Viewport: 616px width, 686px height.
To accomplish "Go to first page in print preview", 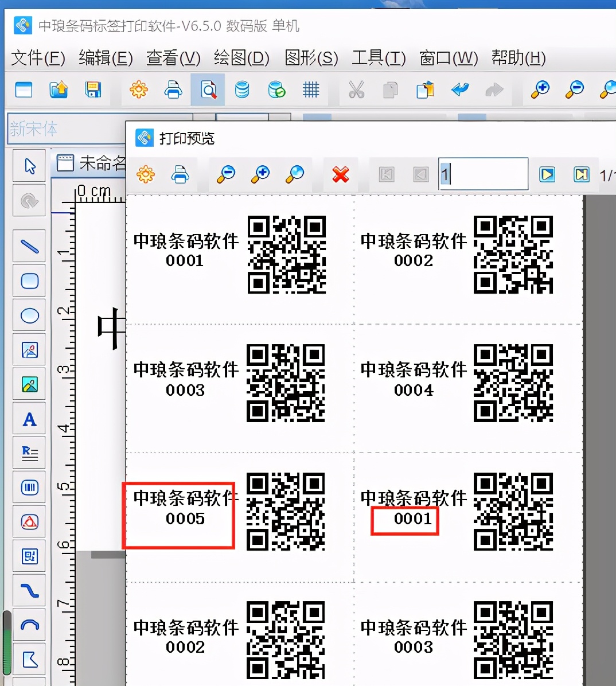I will pyautogui.click(x=387, y=174).
